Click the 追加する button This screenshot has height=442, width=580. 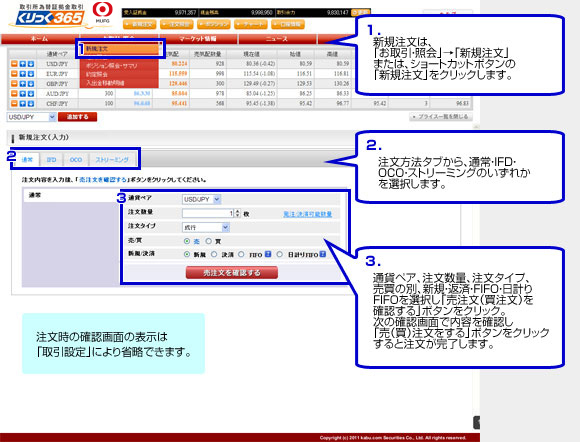coord(78,117)
